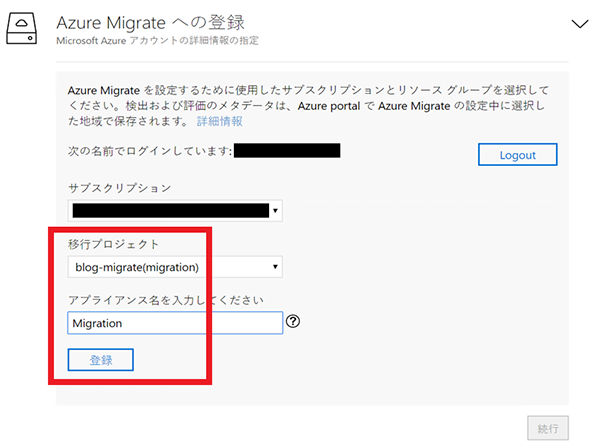Click the help question mark icon
The height and width of the screenshot is (446, 603).
click(293, 321)
